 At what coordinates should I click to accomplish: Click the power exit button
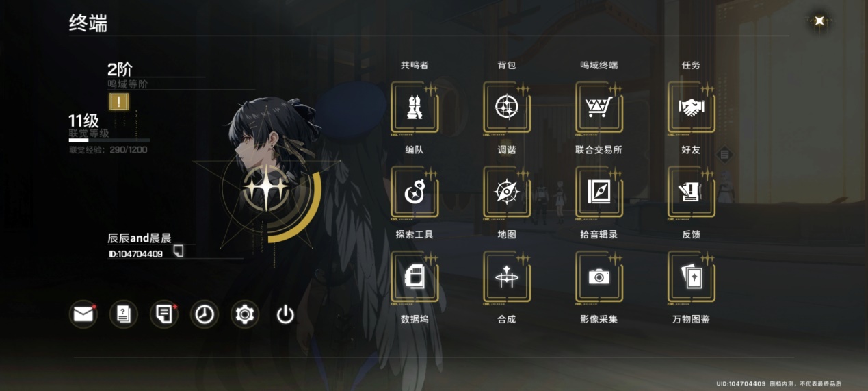click(x=285, y=314)
